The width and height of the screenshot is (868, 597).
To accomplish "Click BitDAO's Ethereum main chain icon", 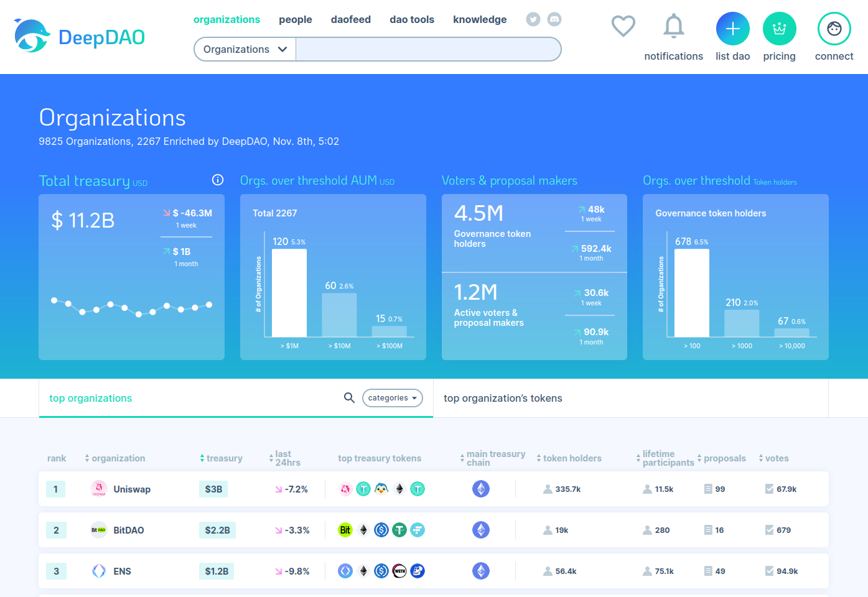I will click(481, 530).
